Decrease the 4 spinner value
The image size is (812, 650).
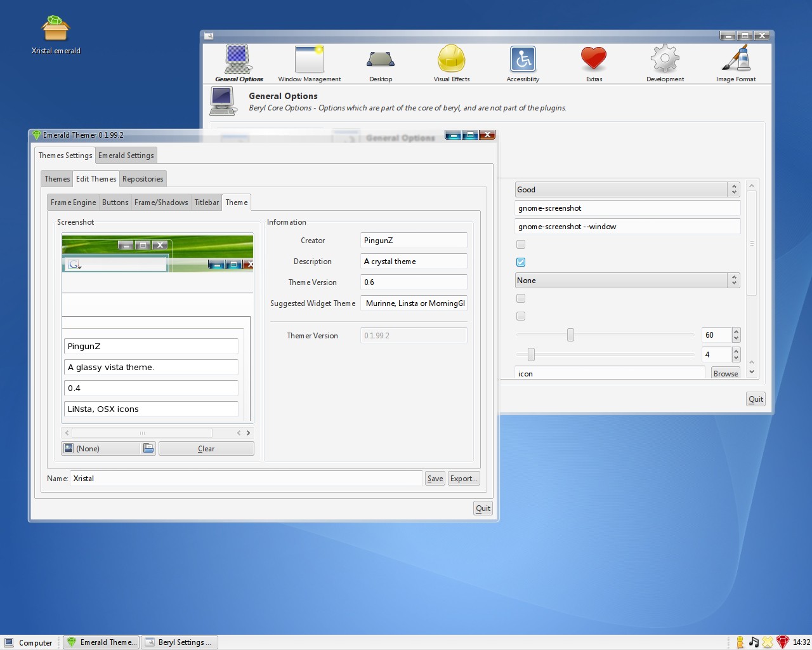pyautogui.click(x=736, y=358)
